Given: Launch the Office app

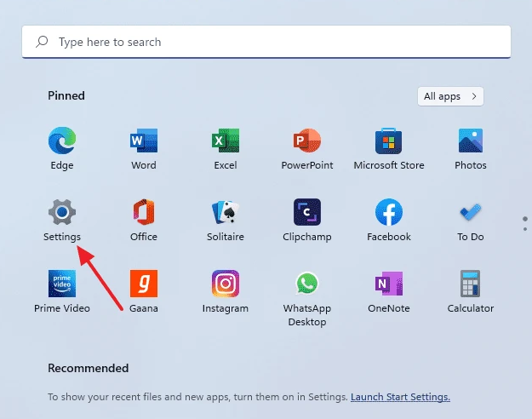Looking at the screenshot, I should [x=143, y=212].
